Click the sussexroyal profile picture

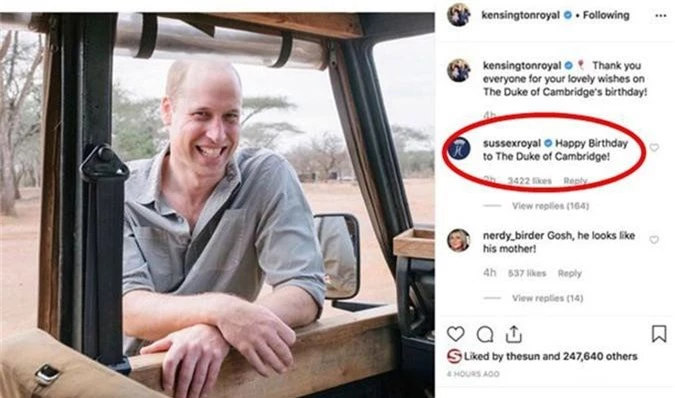pyautogui.click(x=459, y=148)
